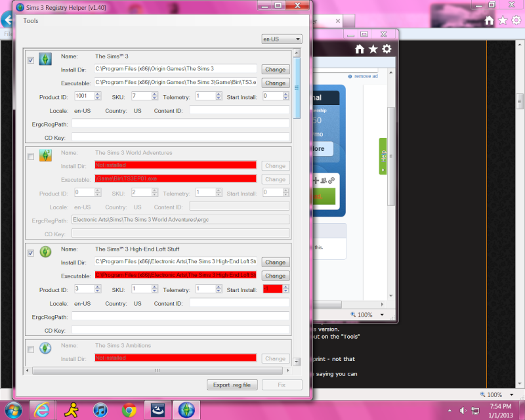Open zoom 100% dropdown in outer browser status bar
The height and width of the screenshot is (420, 525).
point(511,395)
